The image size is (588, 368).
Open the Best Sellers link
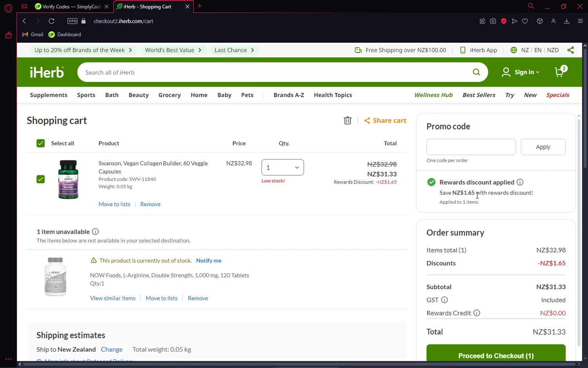coord(479,95)
